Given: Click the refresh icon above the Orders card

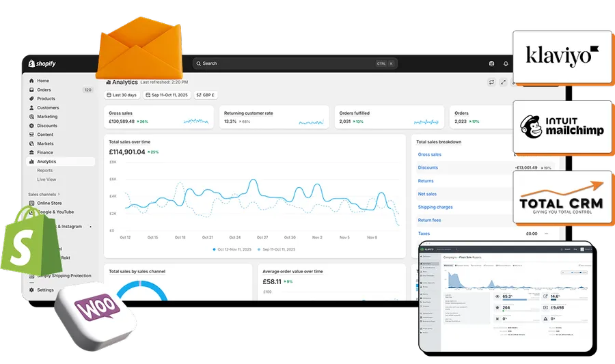Looking at the screenshot, I should coord(491,82).
